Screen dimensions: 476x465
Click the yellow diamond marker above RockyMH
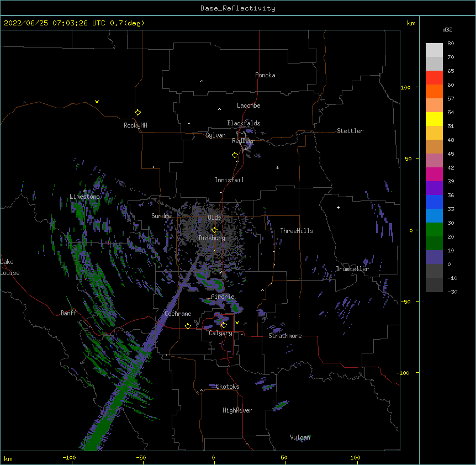click(x=137, y=113)
